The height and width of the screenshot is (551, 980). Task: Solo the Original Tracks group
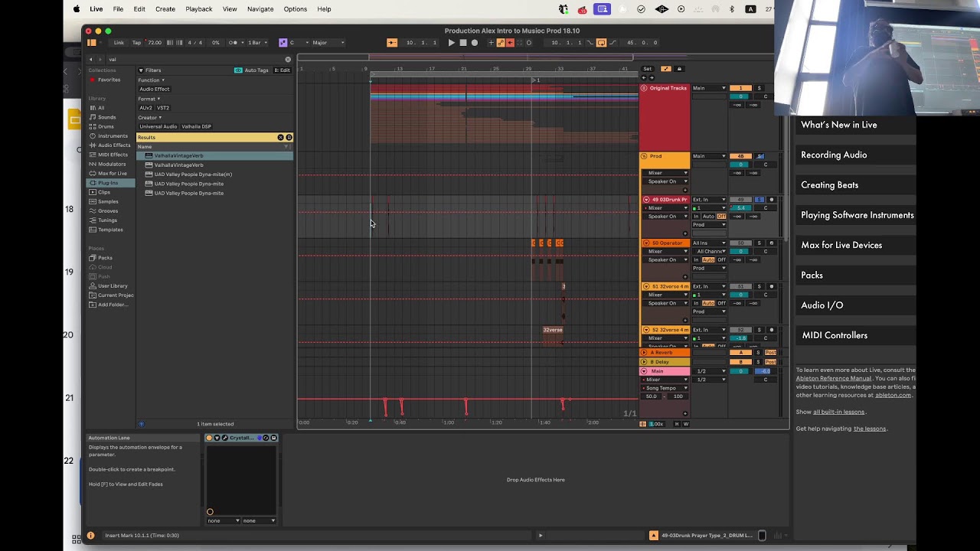(x=759, y=88)
